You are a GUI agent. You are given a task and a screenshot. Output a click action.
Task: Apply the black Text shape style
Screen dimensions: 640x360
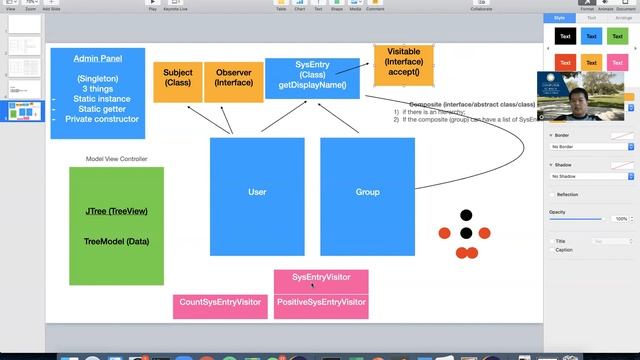[565, 36]
